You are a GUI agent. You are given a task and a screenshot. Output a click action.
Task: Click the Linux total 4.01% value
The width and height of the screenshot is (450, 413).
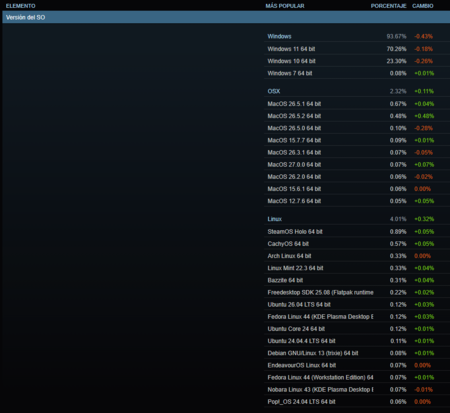click(398, 219)
